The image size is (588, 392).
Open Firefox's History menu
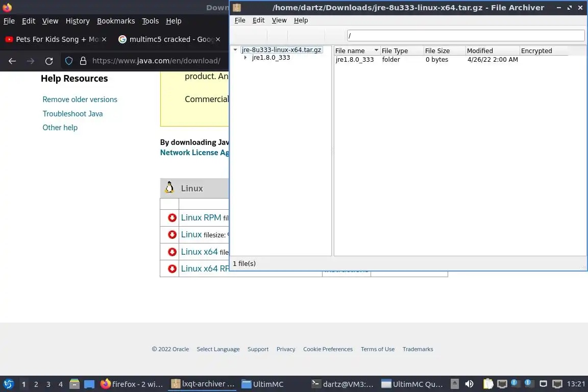pyautogui.click(x=78, y=21)
